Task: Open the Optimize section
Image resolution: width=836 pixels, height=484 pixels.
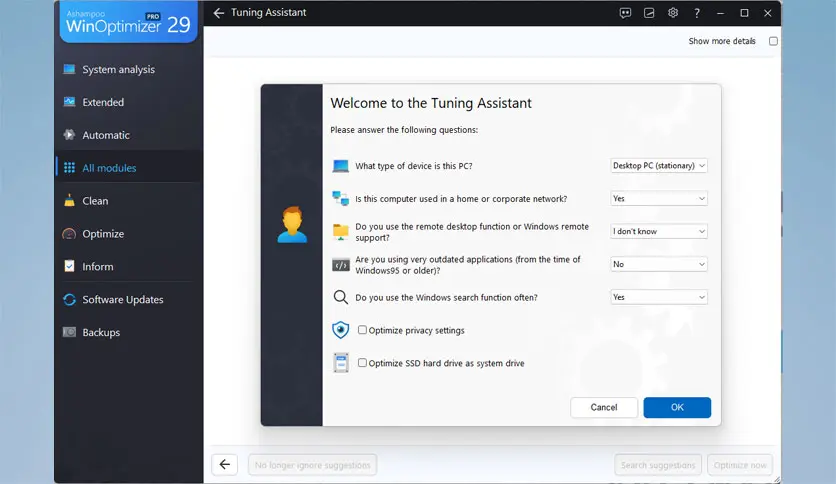Action: pyautogui.click(x=129, y=233)
